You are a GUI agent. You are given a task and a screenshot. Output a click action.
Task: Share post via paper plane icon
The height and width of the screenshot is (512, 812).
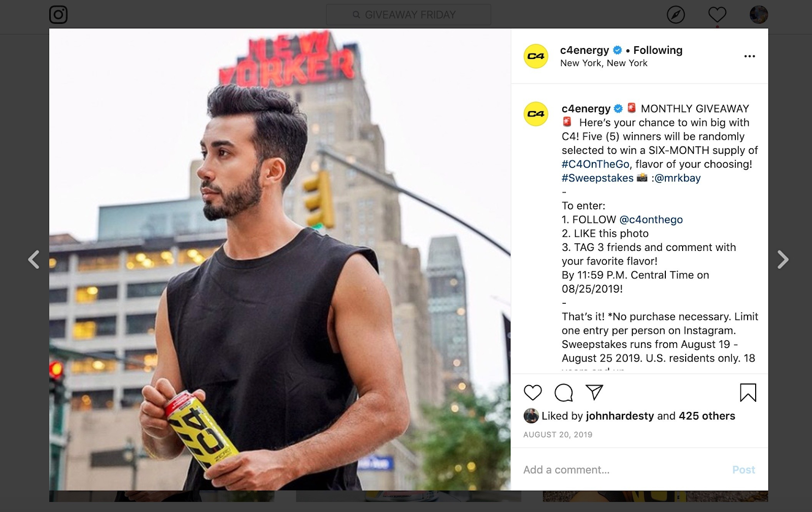(x=594, y=392)
